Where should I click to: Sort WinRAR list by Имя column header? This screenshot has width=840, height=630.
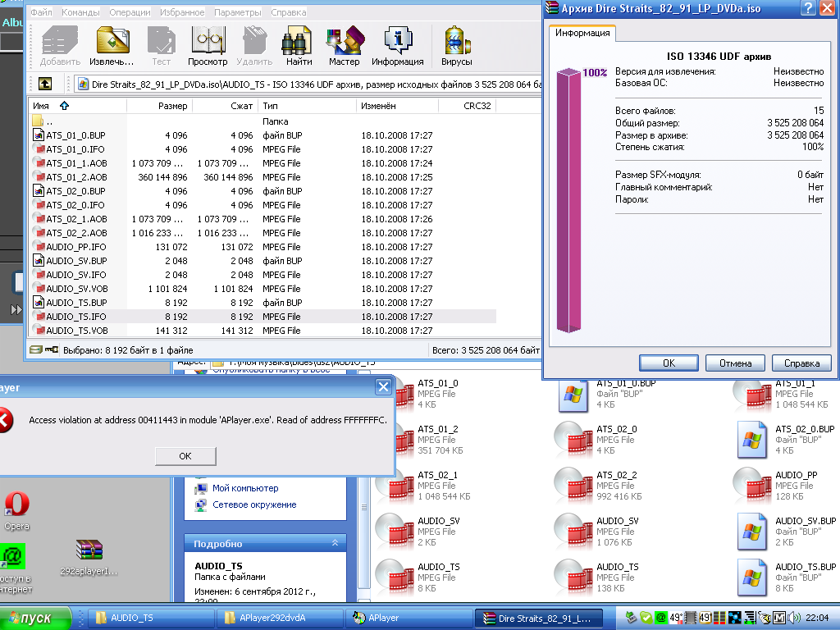pos(78,106)
